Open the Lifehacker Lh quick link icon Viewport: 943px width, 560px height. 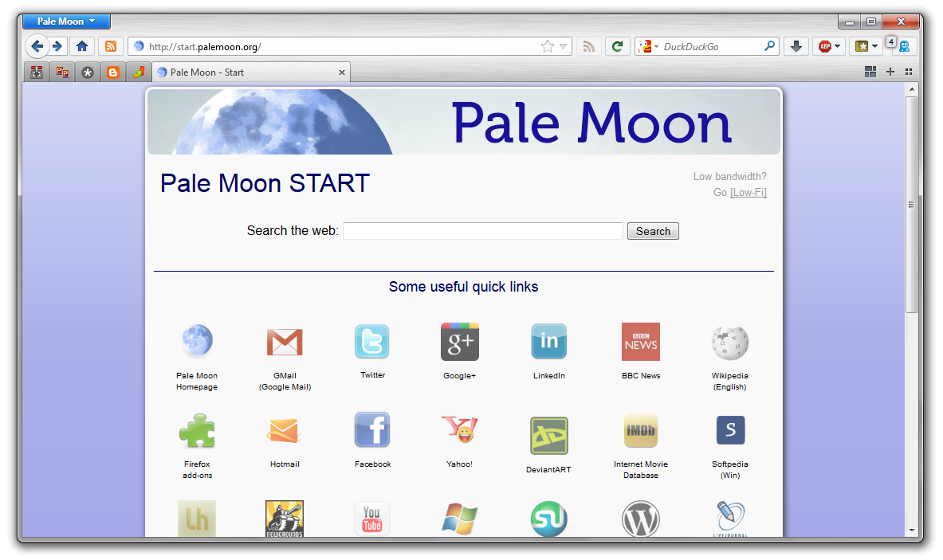pyautogui.click(x=197, y=519)
